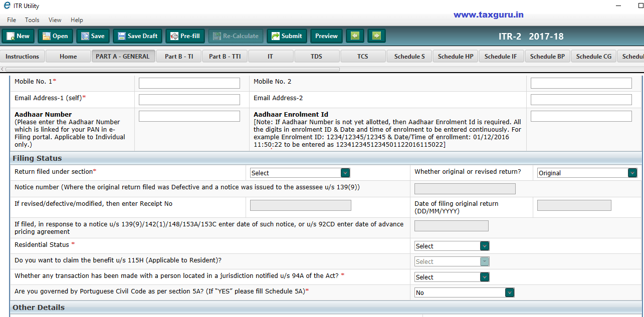Image resolution: width=644 pixels, height=317 pixels.
Task: Switch to the Schedule CG tab
Action: 593,56
